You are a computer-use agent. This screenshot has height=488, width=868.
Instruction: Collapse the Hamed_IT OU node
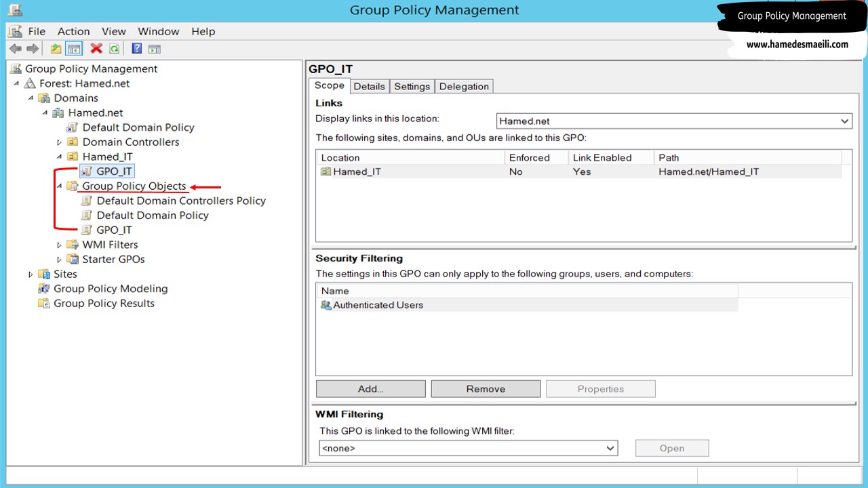point(60,157)
